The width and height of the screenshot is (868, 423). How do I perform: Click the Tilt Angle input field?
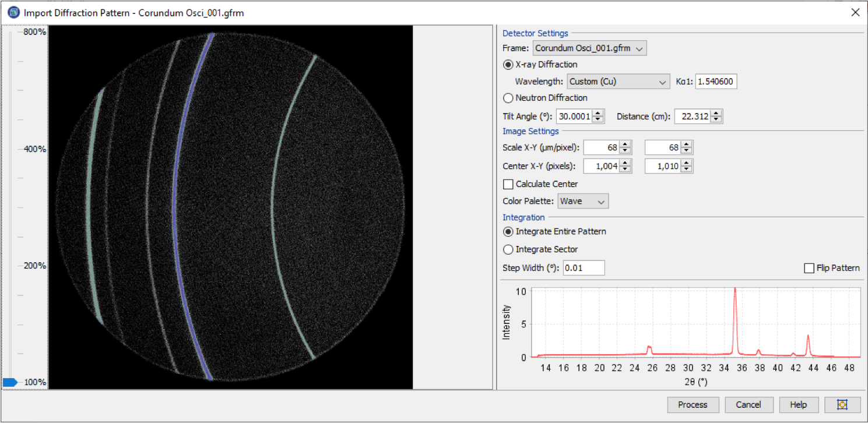pos(575,117)
